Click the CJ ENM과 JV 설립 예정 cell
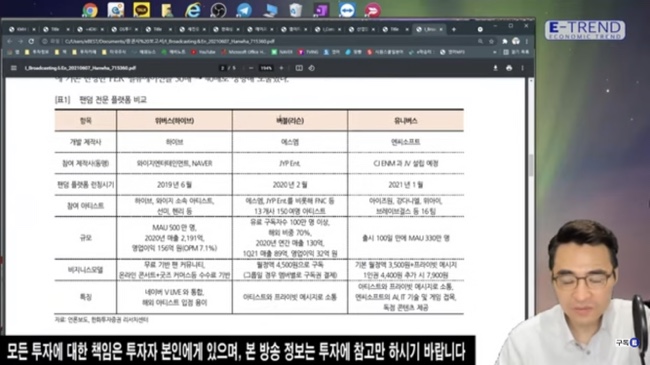The image size is (650, 365). (405, 164)
